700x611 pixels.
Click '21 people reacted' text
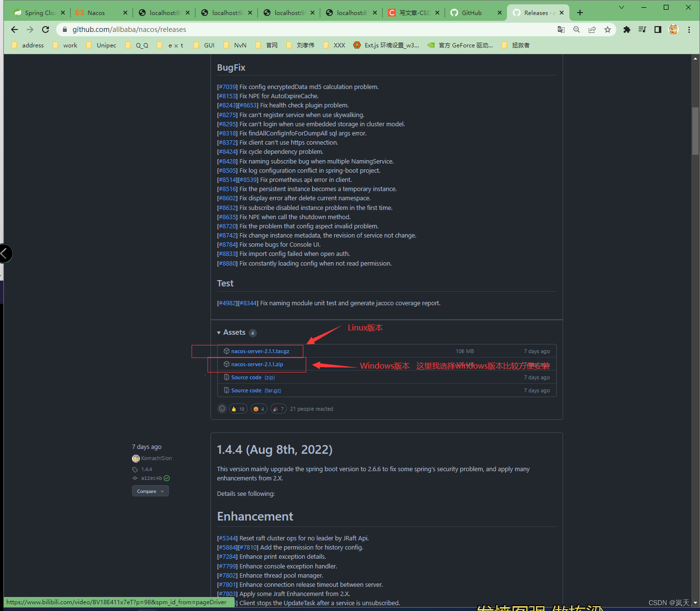312,409
